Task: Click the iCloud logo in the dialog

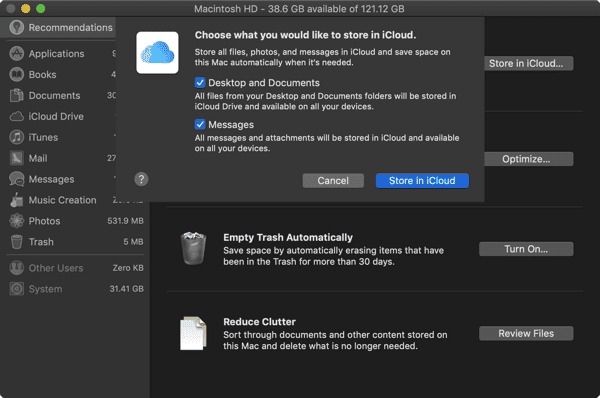Action: (157, 53)
